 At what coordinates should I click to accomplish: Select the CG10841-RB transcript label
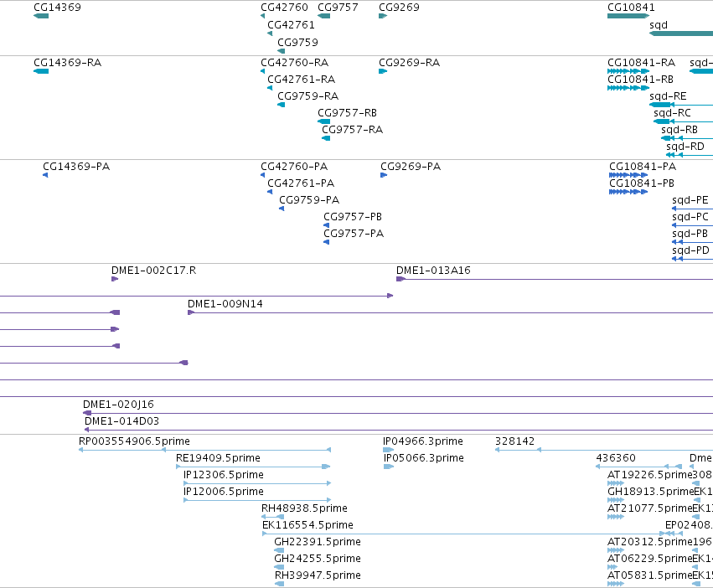click(641, 79)
